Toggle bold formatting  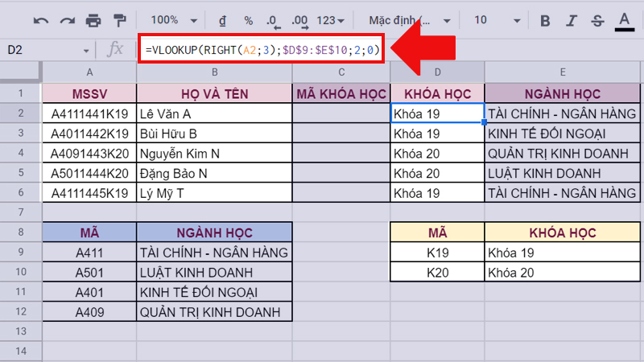[546, 20]
